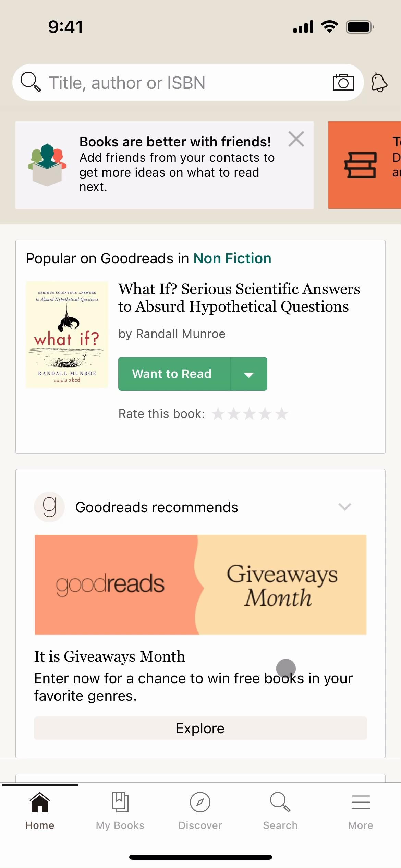Rate the book five stars
The width and height of the screenshot is (401, 868).
point(282,414)
